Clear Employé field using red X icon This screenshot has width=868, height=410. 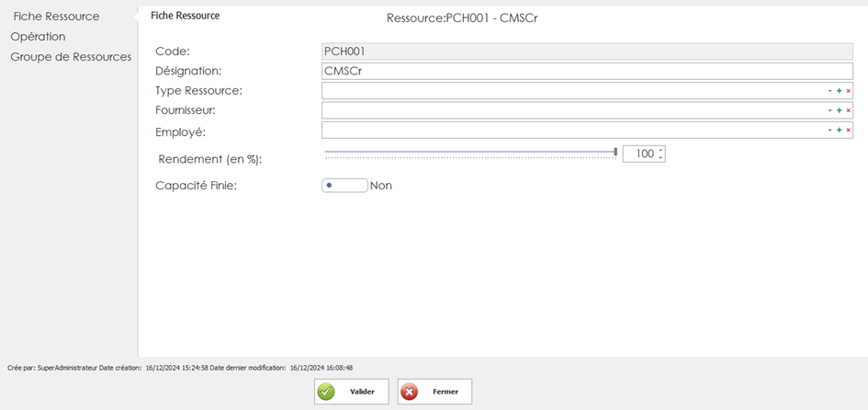tap(848, 131)
